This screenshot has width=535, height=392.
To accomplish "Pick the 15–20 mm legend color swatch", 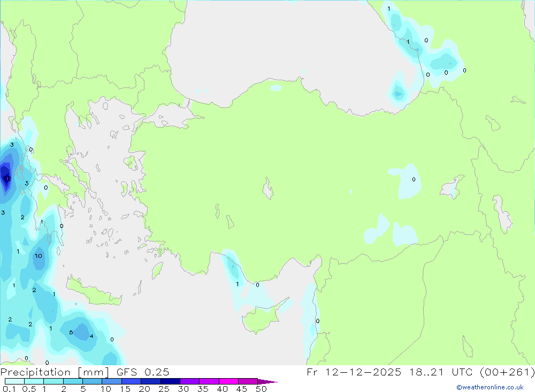I will (131, 381).
